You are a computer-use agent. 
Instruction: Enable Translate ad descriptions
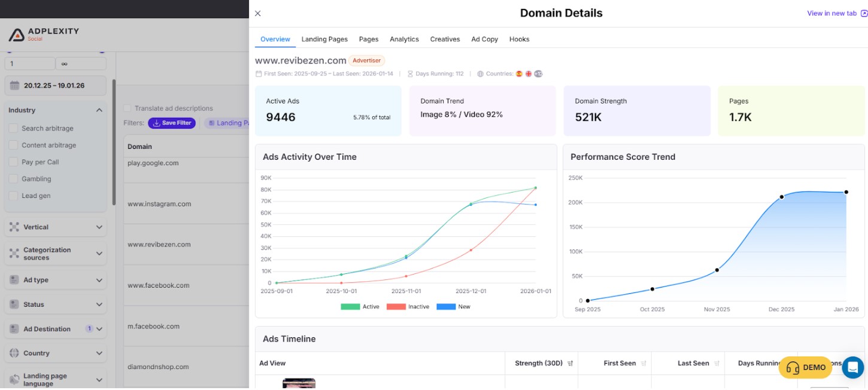[x=128, y=108]
